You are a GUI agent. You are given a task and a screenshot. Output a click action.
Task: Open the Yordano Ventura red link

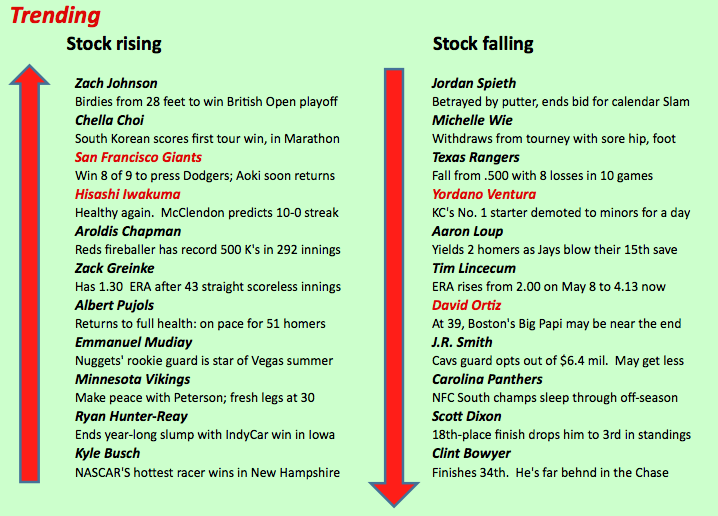pyautogui.click(x=484, y=194)
